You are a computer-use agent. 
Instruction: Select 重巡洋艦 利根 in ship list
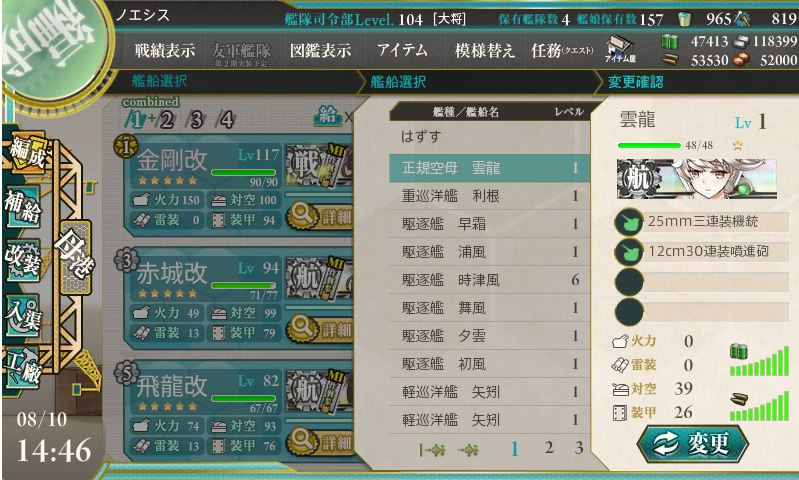pyautogui.click(x=489, y=196)
